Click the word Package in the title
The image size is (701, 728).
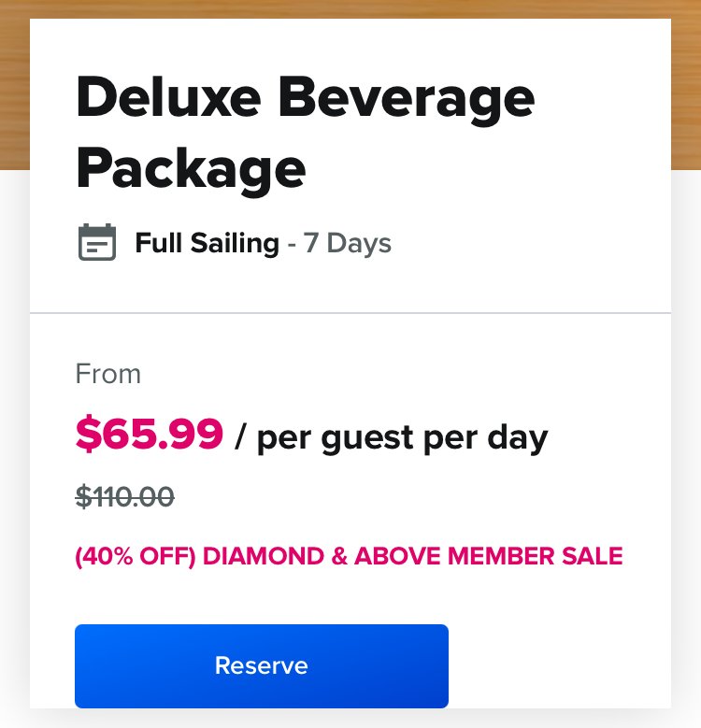coord(191,170)
